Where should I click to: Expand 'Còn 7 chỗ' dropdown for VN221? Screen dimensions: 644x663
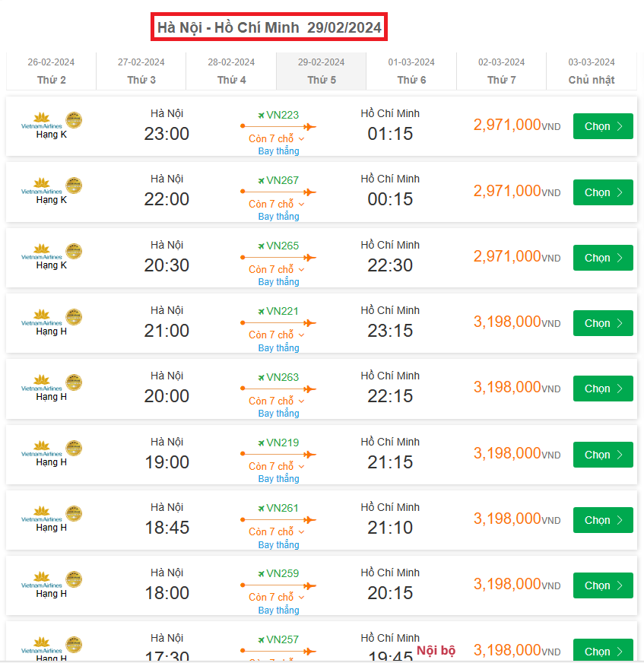276,335
